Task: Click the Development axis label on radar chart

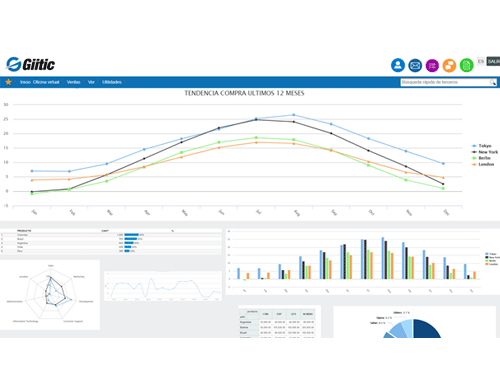Action: tap(86, 302)
